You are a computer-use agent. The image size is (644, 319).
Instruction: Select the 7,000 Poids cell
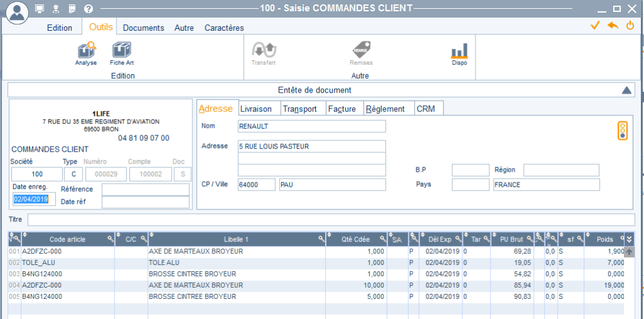604,262
